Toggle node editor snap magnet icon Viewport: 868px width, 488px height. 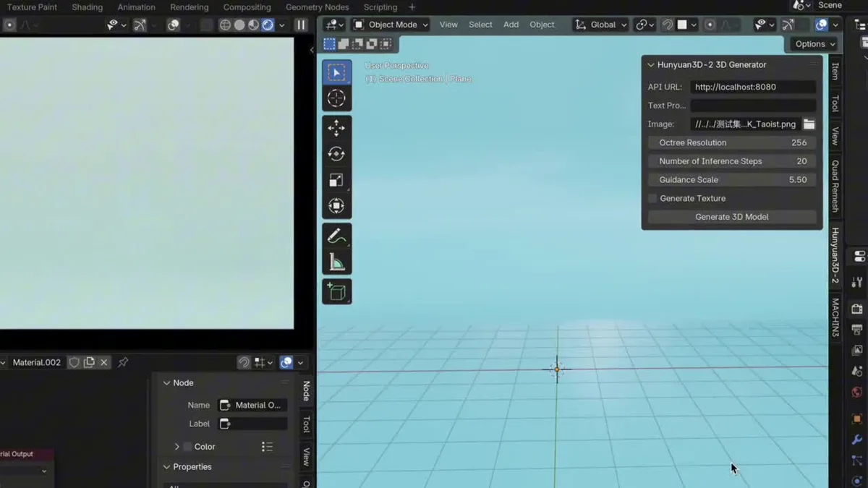click(244, 362)
